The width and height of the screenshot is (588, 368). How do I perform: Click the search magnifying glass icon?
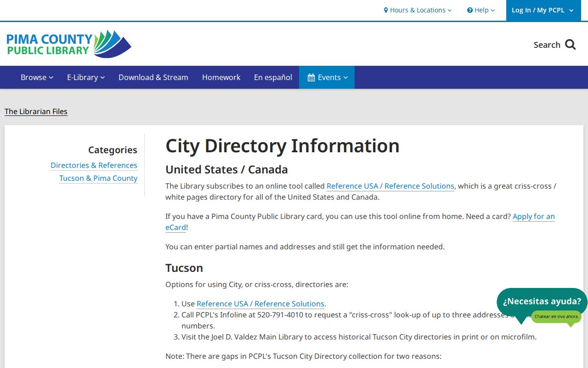[x=570, y=45]
